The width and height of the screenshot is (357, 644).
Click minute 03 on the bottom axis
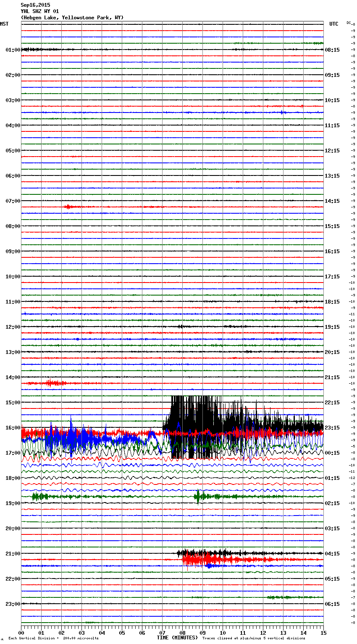(x=82, y=633)
